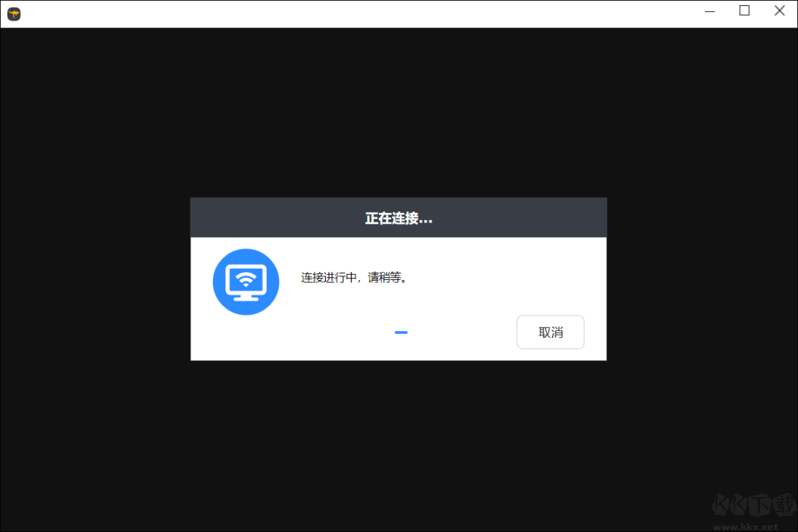Cancel the ongoing connection attempt
Image resolution: width=798 pixels, height=532 pixels.
pos(550,332)
